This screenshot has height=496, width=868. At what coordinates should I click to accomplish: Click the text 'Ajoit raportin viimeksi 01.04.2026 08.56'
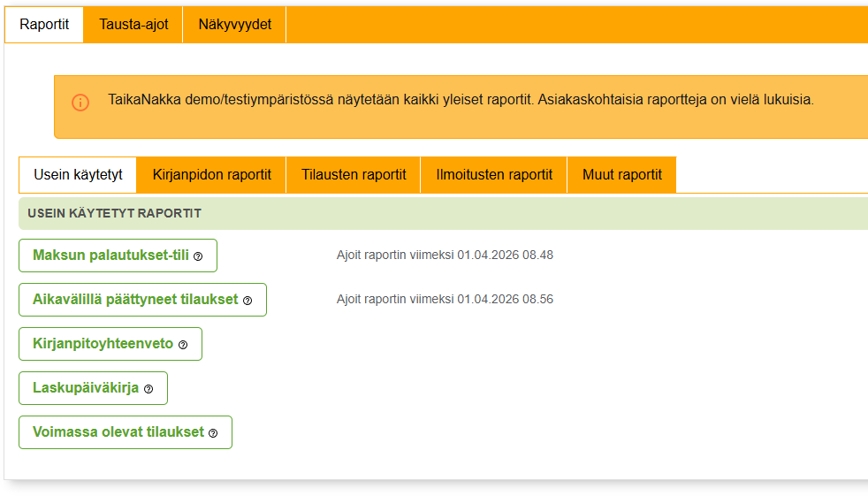pos(445,300)
